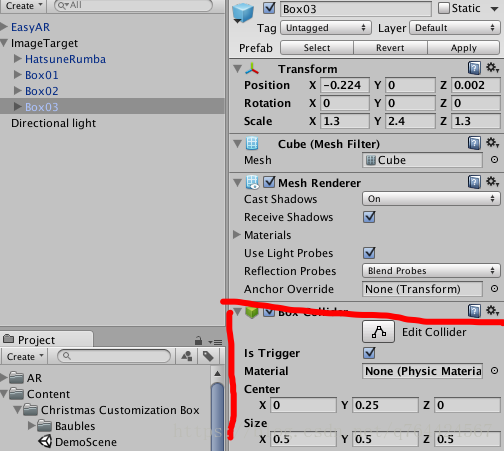The height and width of the screenshot is (451, 504).
Task: Expand EasyAR in Hierarchy
Action: point(4,27)
